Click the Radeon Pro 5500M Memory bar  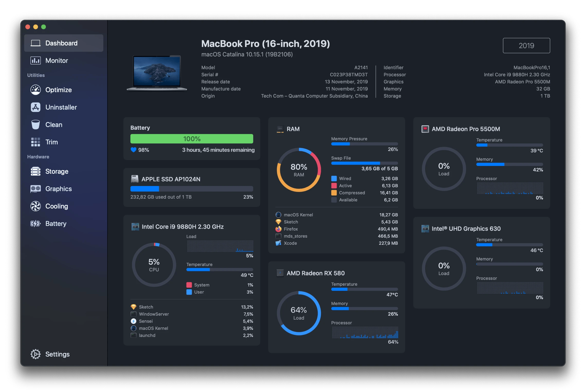point(509,164)
